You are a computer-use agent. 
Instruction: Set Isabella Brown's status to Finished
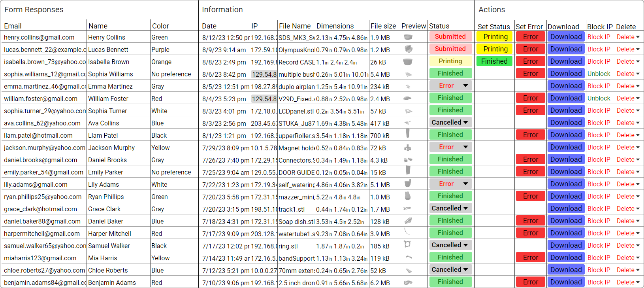tap(494, 61)
